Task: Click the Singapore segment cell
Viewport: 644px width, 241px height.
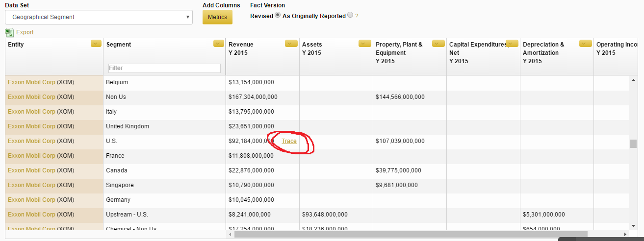Action: click(x=164, y=185)
